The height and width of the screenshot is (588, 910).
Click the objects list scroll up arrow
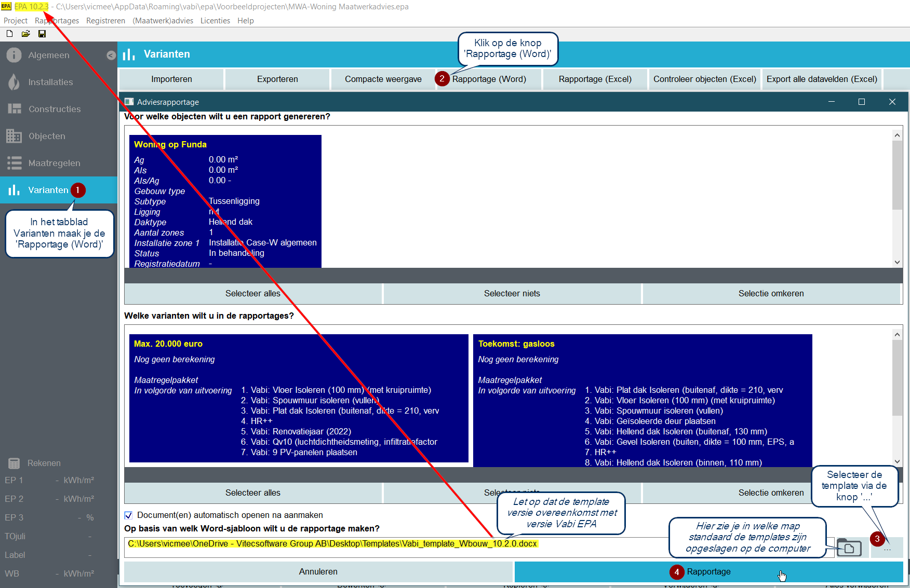point(897,135)
